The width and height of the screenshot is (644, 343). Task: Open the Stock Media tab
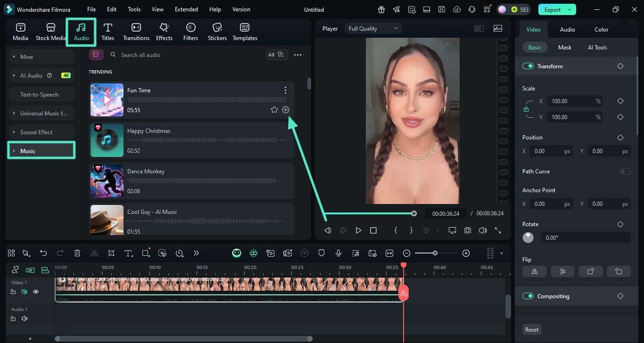51,32
